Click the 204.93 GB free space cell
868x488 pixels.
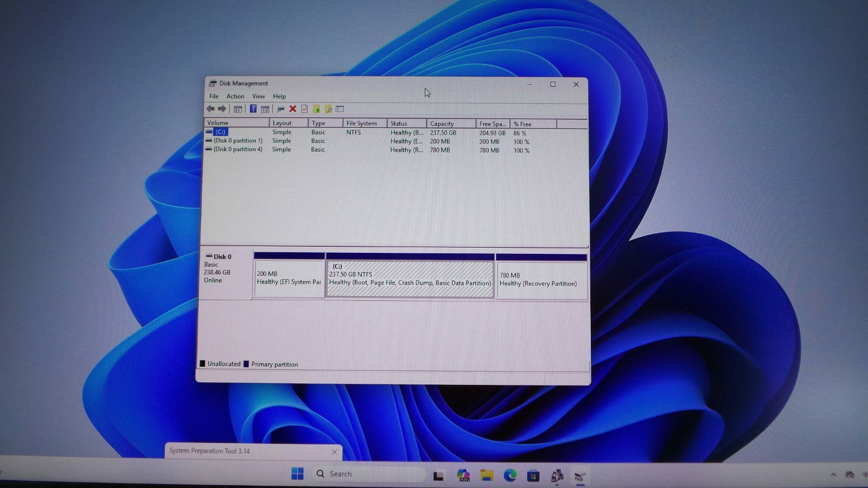pyautogui.click(x=492, y=133)
